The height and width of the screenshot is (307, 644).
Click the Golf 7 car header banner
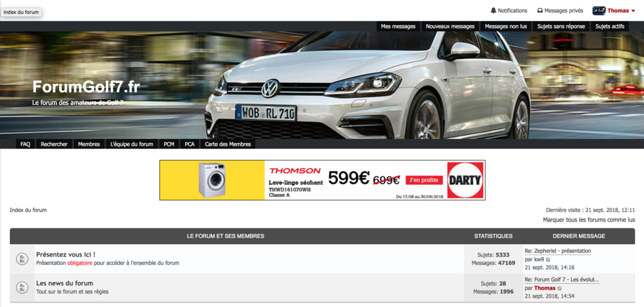321,85
